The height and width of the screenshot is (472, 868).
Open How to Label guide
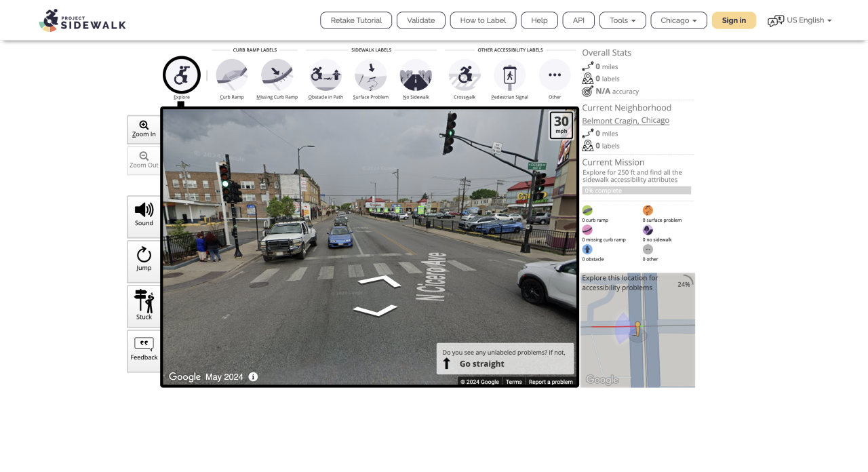point(483,20)
